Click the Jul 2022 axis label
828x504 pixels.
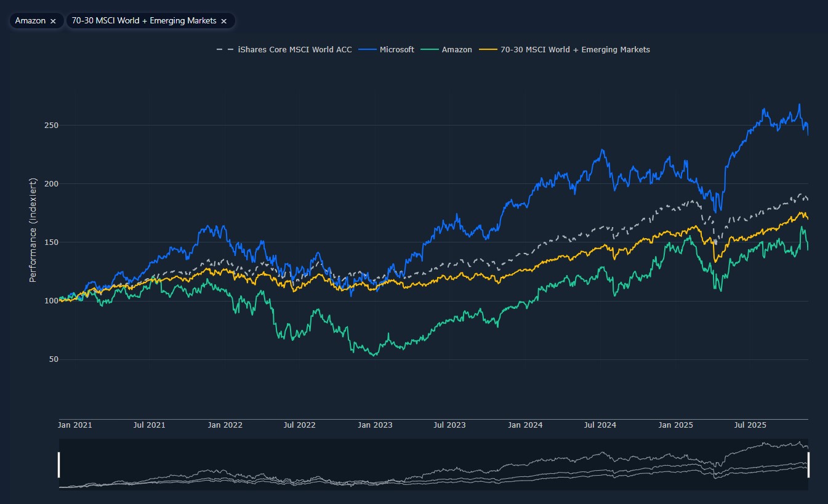coord(300,425)
